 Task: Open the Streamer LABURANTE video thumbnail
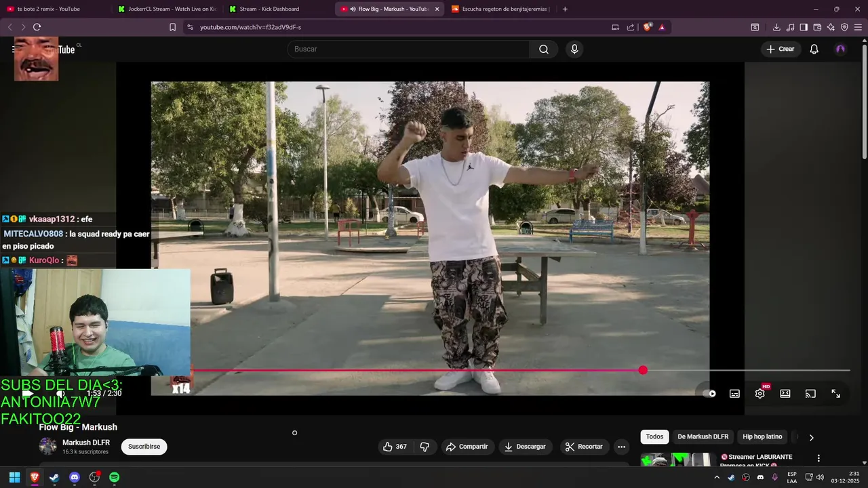pyautogui.click(x=678, y=460)
